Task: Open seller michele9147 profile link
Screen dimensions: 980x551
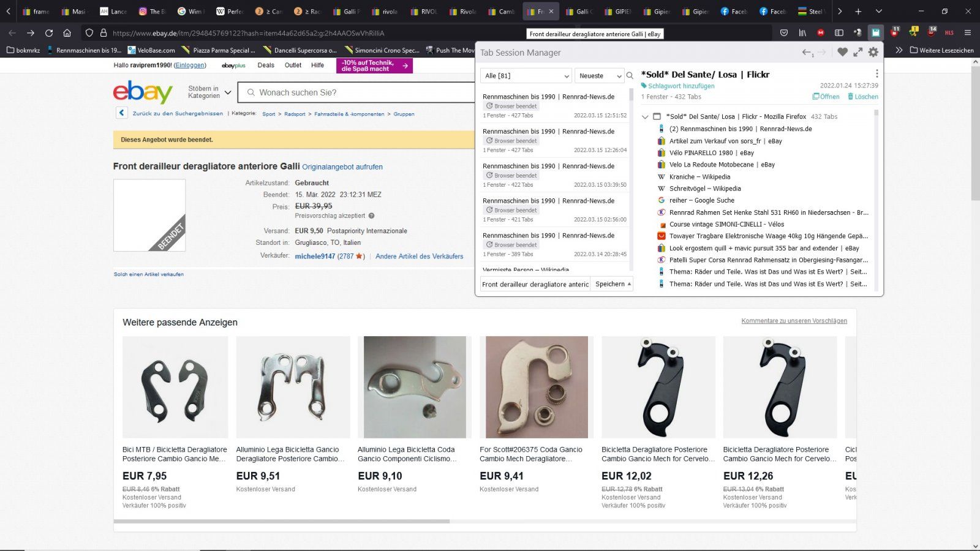Action: point(315,256)
